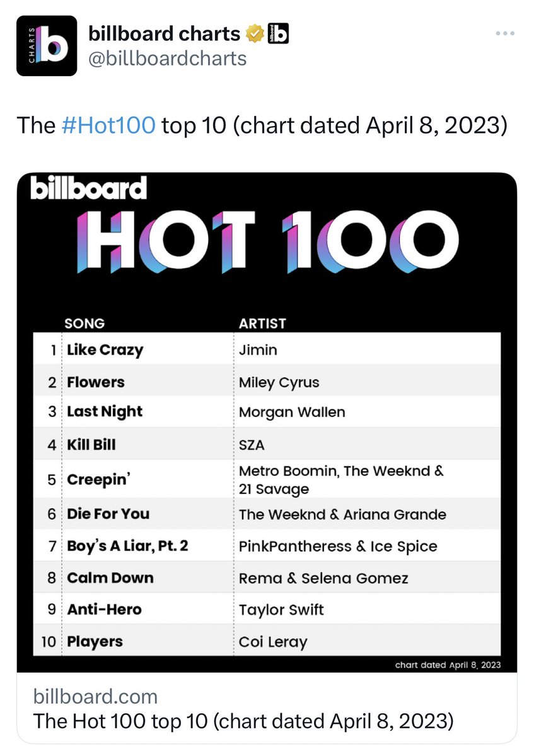This screenshot has height=756, width=534.
Task: Click the Players by Coi Leray row
Action: (x=267, y=641)
